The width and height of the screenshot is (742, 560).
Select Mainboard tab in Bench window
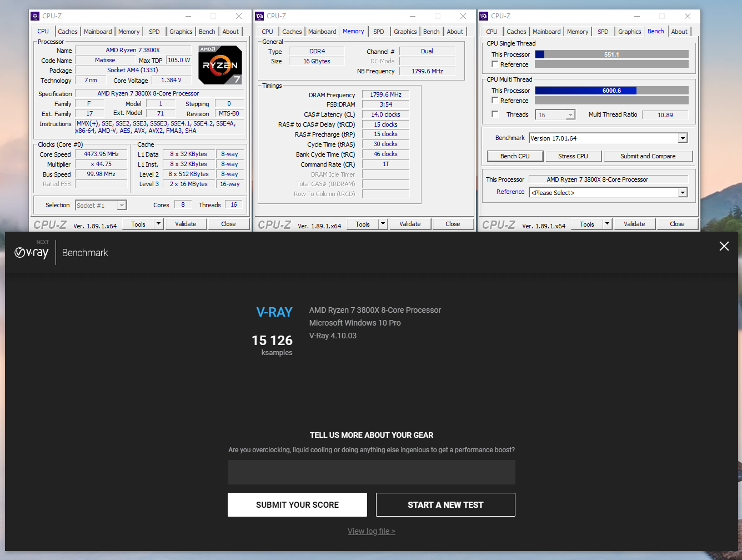point(547,32)
